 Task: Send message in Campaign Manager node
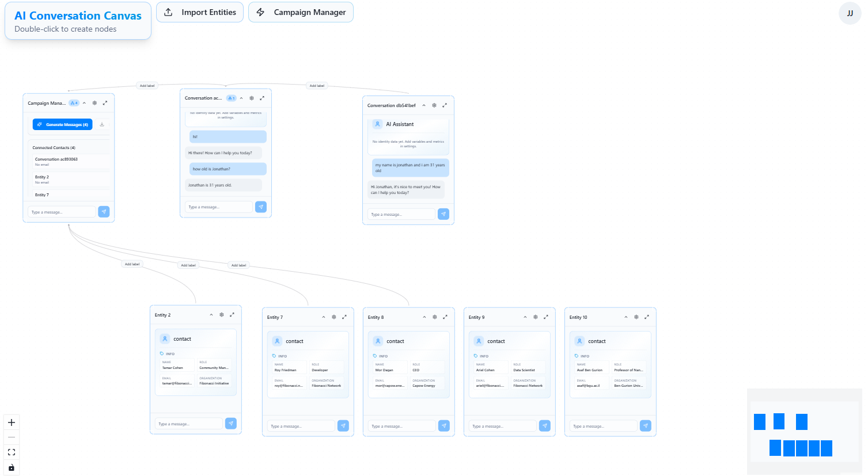pyautogui.click(x=104, y=212)
